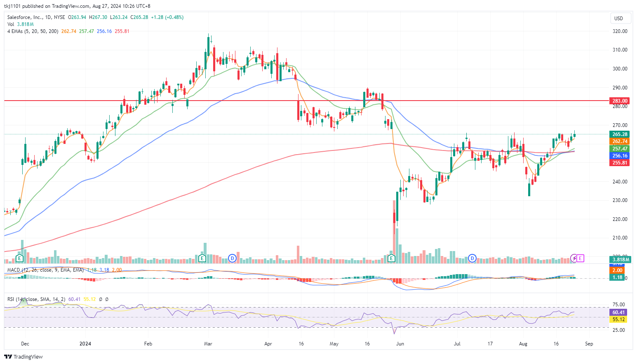The width and height of the screenshot is (637, 364).
Task: Click the 2024 label on time axis
Action: tap(85, 344)
